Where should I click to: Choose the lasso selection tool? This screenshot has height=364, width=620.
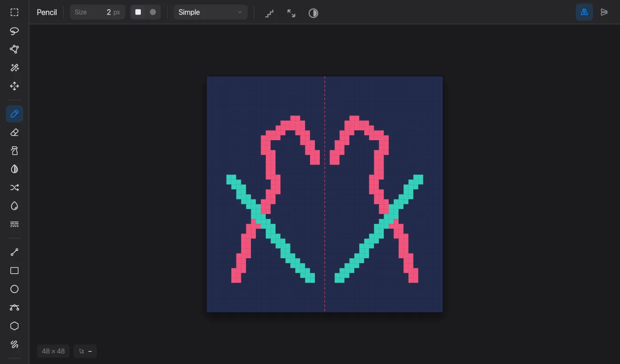pyautogui.click(x=15, y=31)
